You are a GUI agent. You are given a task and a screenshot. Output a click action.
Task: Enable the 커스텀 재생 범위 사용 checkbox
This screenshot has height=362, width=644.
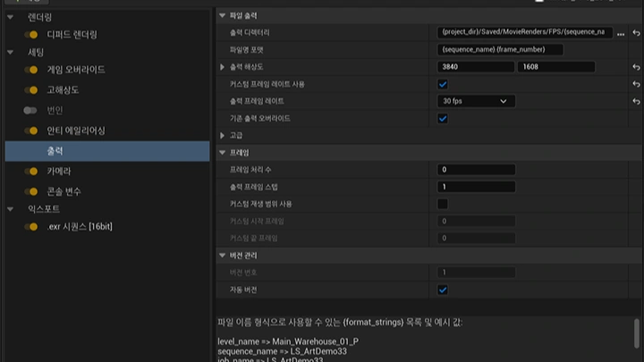443,204
